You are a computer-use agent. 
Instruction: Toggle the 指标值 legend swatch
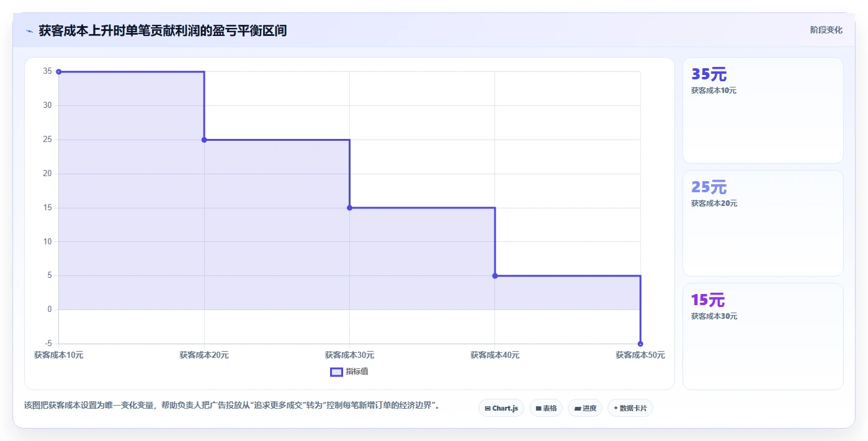pos(336,372)
